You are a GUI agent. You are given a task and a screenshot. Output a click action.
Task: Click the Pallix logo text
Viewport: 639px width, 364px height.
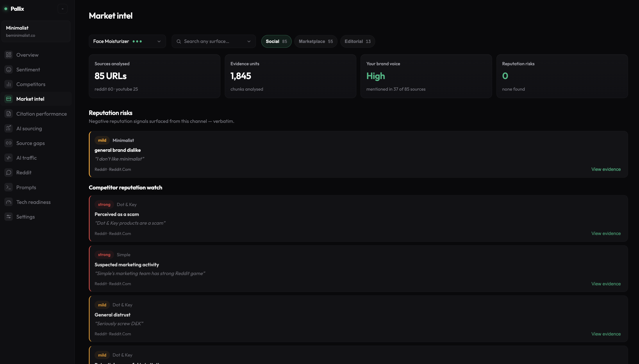click(17, 9)
